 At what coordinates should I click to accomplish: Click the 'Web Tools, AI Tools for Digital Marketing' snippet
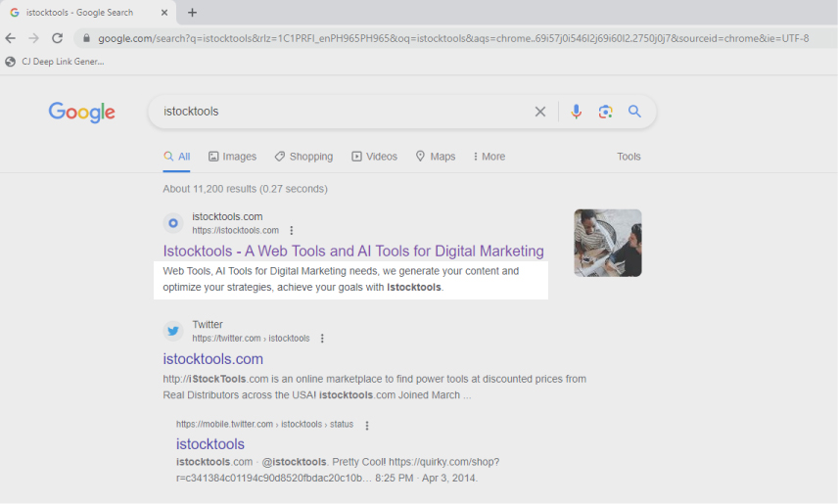point(341,279)
